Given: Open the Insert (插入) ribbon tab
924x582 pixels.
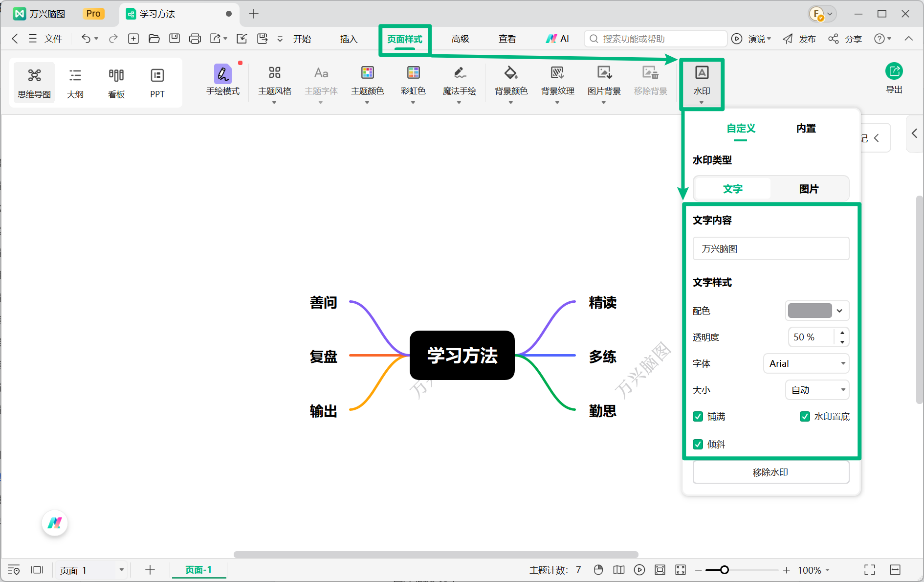Looking at the screenshot, I should [349, 39].
